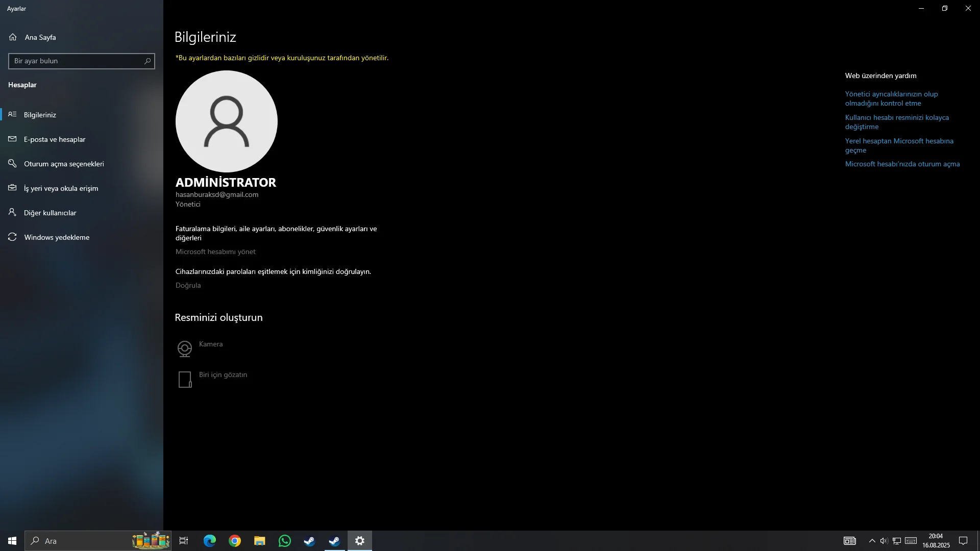The height and width of the screenshot is (551, 980).
Task: Open WhatsApp from the taskbar
Action: (285, 541)
